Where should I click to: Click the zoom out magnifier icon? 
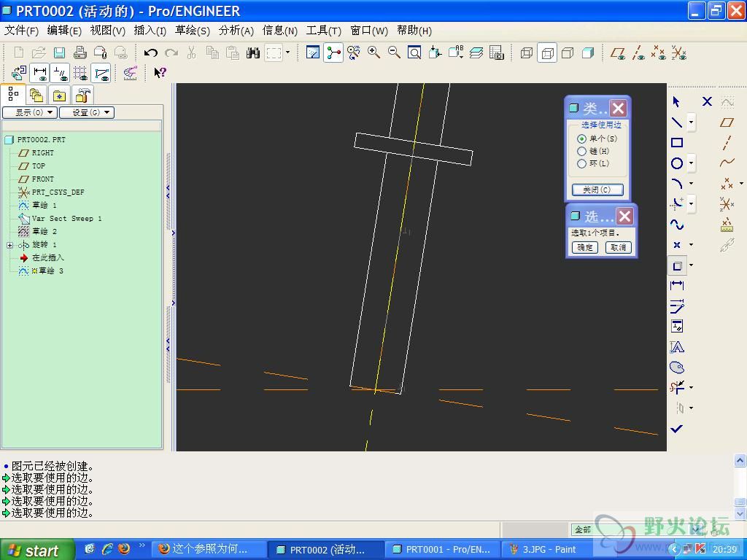pyautogui.click(x=394, y=52)
